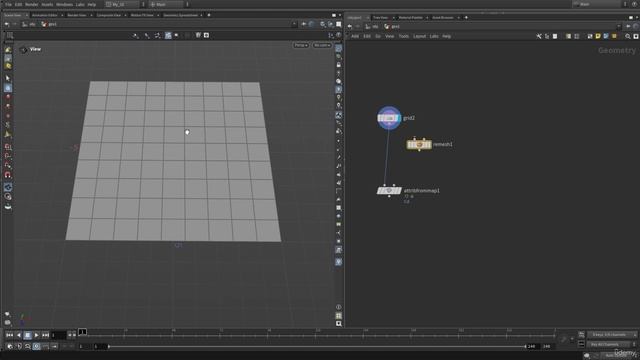Switch to the Animation Editor tab
This screenshot has height=360, width=640.
[x=44, y=15]
